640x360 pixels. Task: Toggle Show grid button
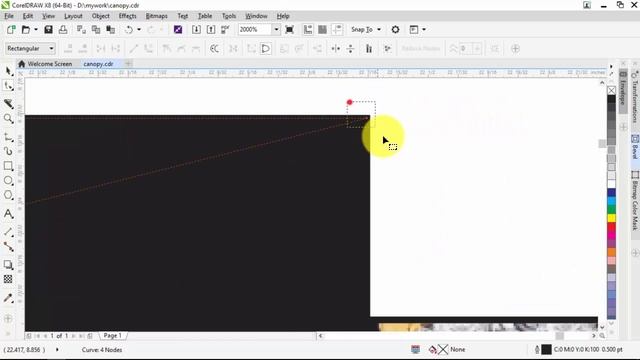point(322,29)
